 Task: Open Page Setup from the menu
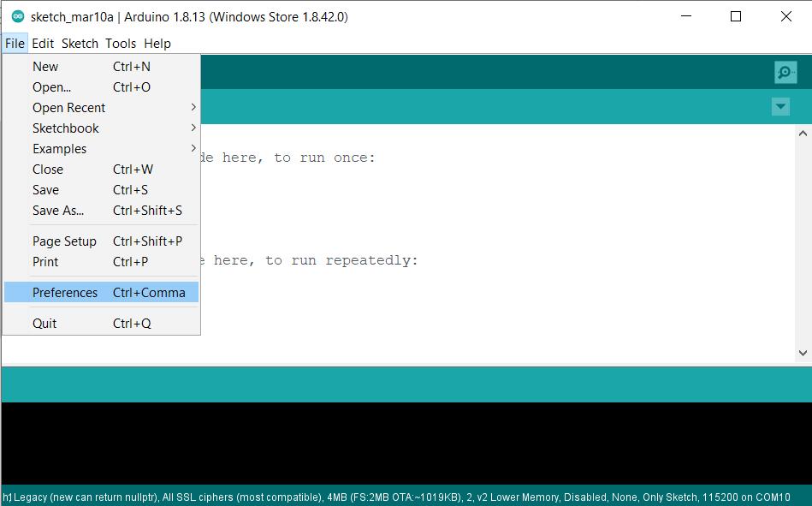(101, 241)
